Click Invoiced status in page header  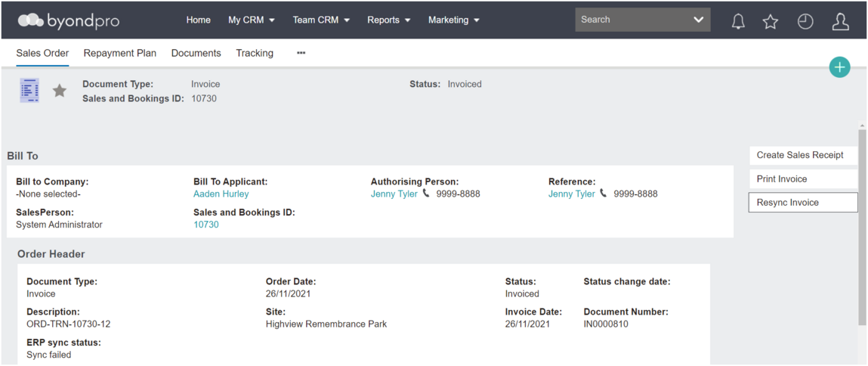pos(465,84)
